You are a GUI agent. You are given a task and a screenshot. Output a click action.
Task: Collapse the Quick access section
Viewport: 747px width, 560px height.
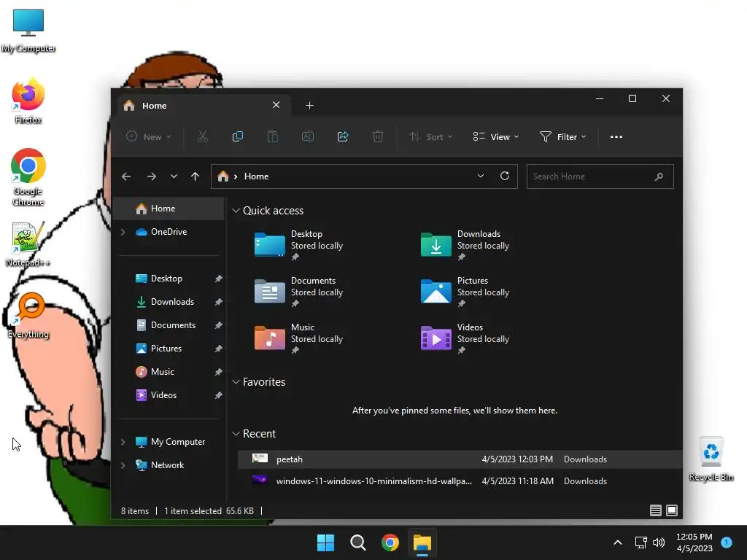point(236,211)
